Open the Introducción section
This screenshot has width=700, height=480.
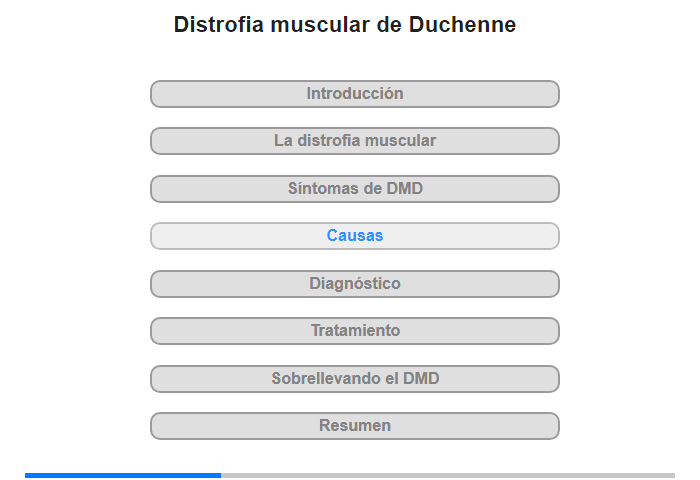pyautogui.click(x=354, y=94)
